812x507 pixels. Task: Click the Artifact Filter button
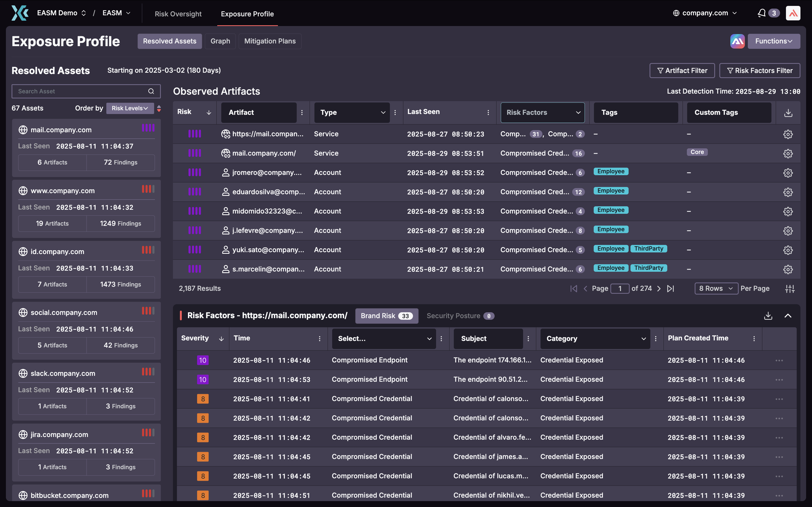pyautogui.click(x=682, y=71)
